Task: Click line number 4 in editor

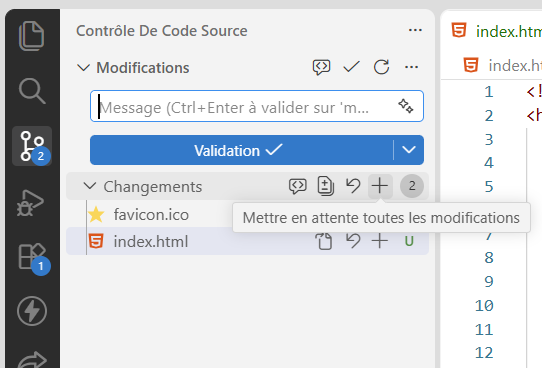Action: click(x=489, y=163)
